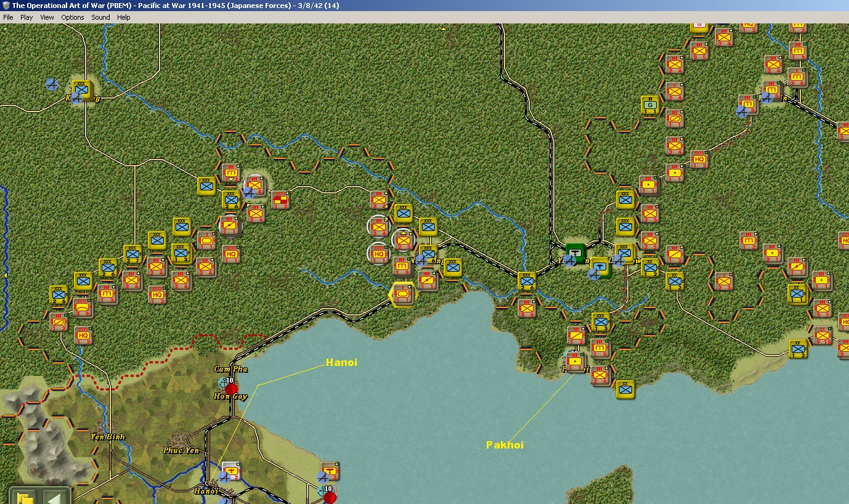Open the Sound menu
The width and height of the screenshot is (849, 504).
[101, 17]
